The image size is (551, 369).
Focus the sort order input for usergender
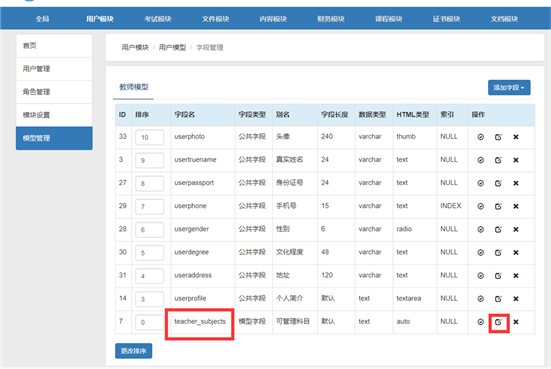click(x=149, y=229)
